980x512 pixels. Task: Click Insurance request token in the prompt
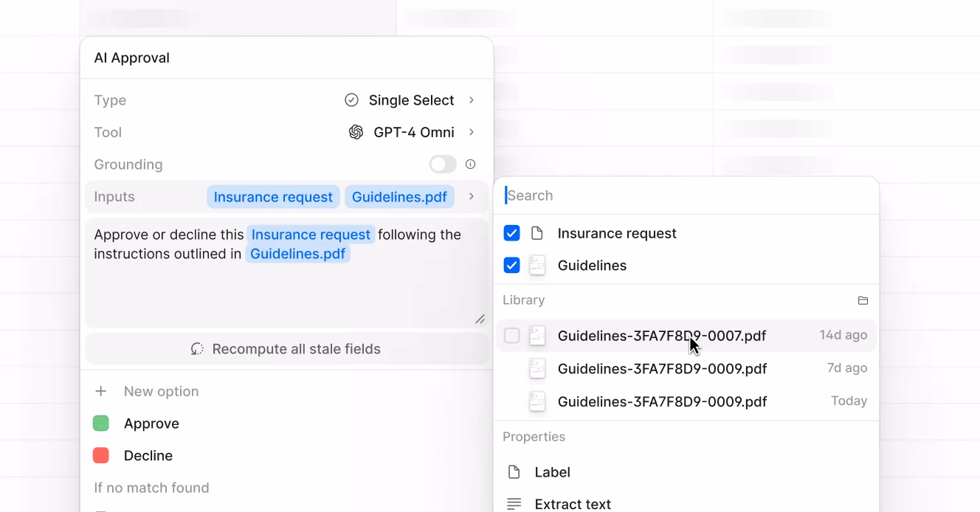point(311,235)
